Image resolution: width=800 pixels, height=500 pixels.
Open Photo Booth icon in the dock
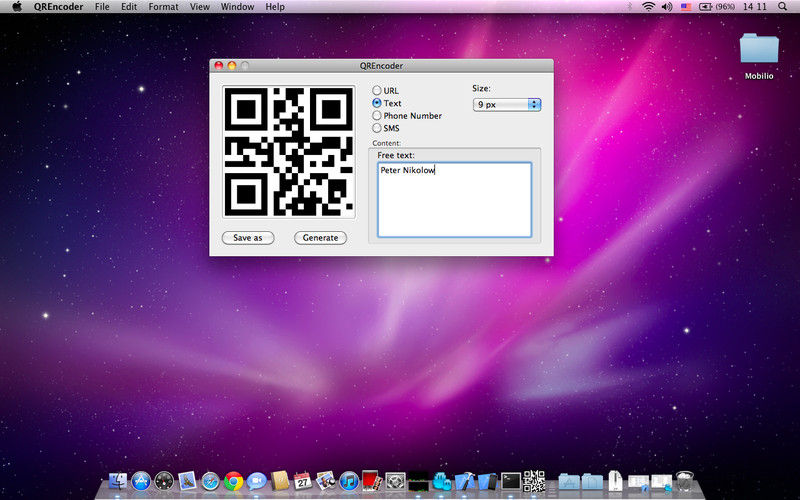(x=372, y=481)
